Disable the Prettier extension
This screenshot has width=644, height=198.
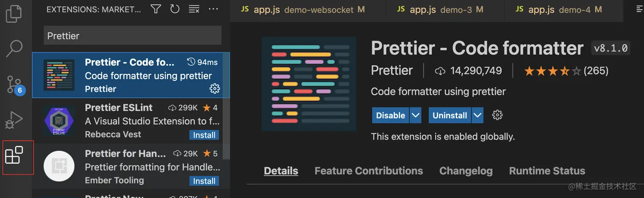(391, 115)
